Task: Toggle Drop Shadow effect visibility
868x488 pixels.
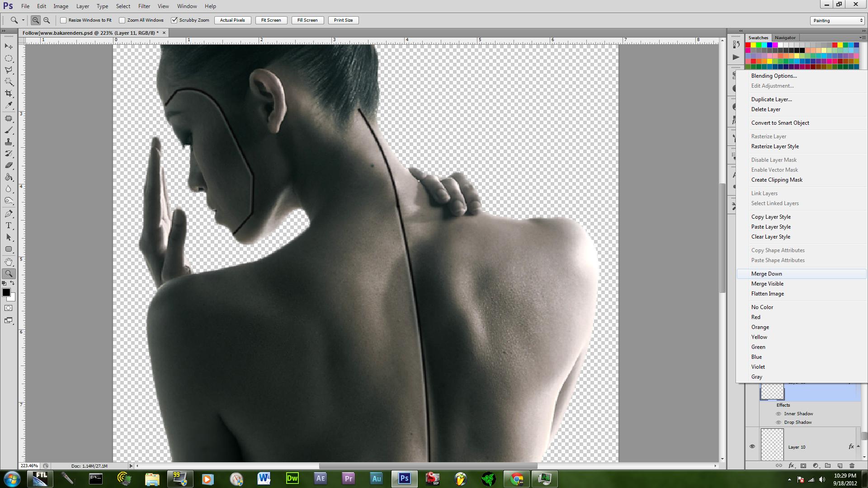Action: [778, 422]
